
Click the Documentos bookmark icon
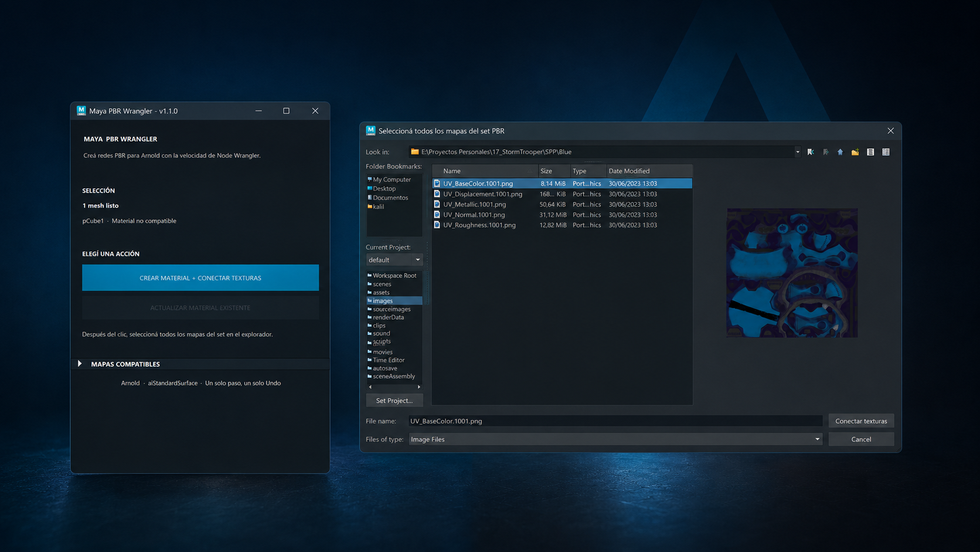[369, 197]
